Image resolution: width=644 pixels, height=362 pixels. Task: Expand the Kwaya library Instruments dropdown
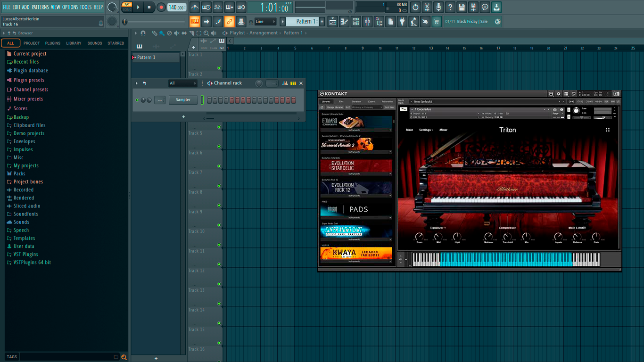(x=356, y=261)
